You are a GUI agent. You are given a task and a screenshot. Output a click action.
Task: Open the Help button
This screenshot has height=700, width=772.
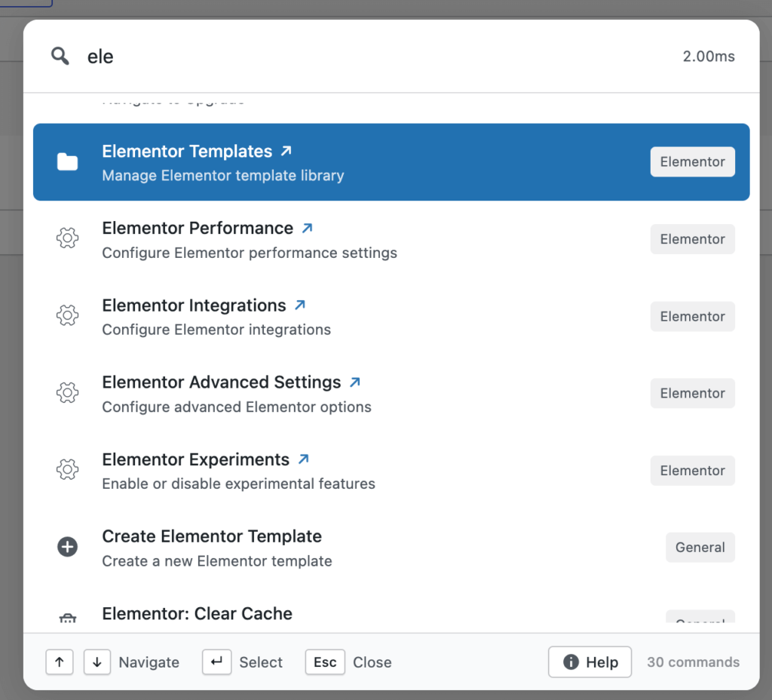(x=590, y=662)
